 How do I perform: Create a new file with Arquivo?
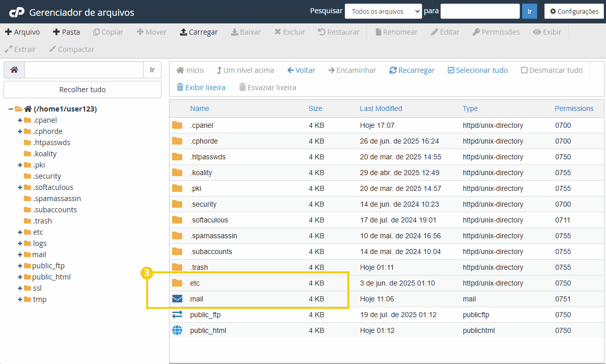22,32
